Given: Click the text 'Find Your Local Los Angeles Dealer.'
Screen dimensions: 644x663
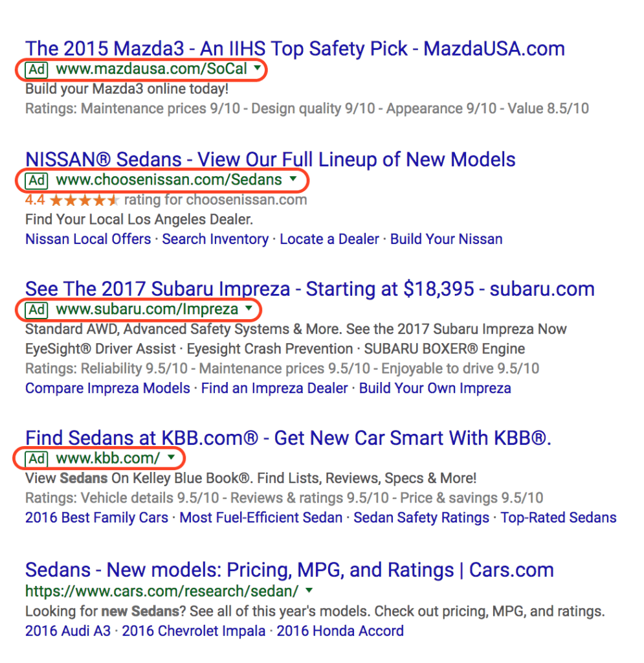Looking at the screenshot, I should coord(139,219).
